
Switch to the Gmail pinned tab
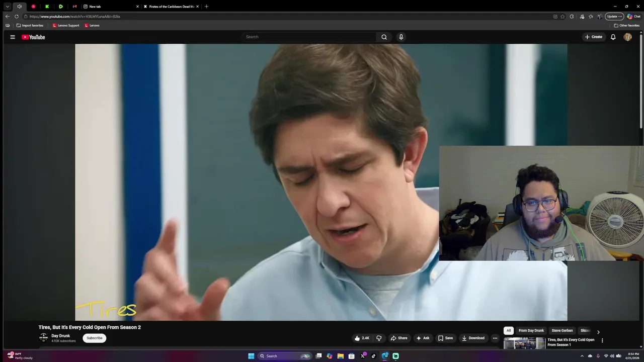(x=74, y=7)
